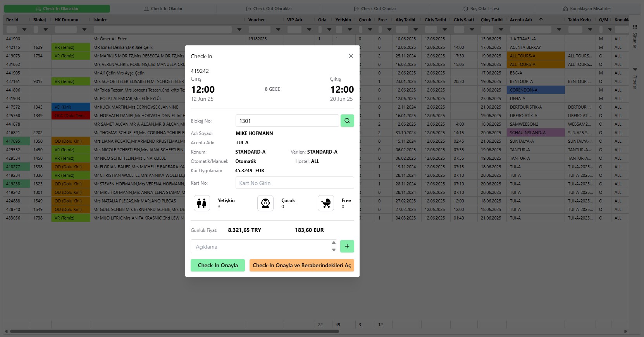Open filter menu for Isimler column

pyautogui.click(x=239, y=29)
